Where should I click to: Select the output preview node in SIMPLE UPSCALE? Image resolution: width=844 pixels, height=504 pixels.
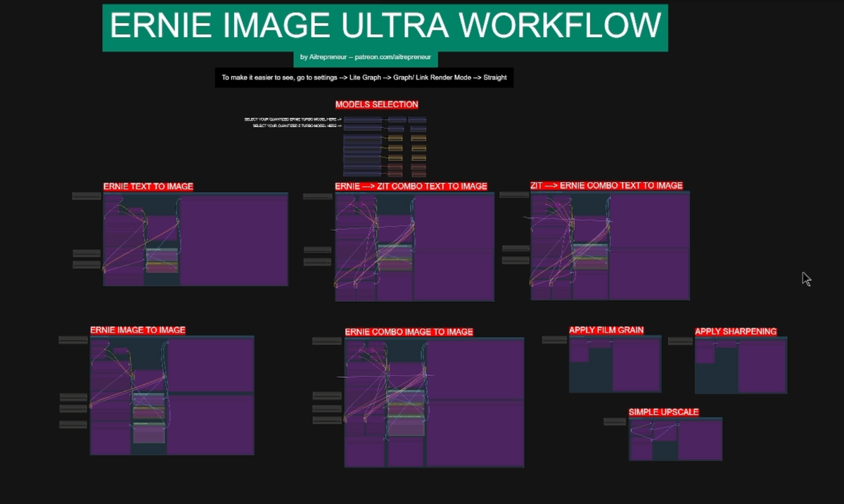tap(700, 440)
